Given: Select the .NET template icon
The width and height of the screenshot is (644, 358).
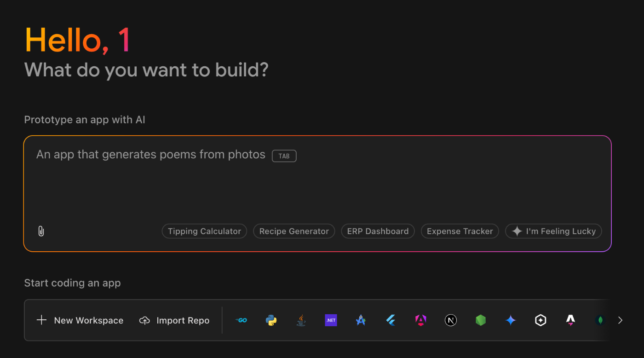Looking at the screenshot, I should [331, 320].
